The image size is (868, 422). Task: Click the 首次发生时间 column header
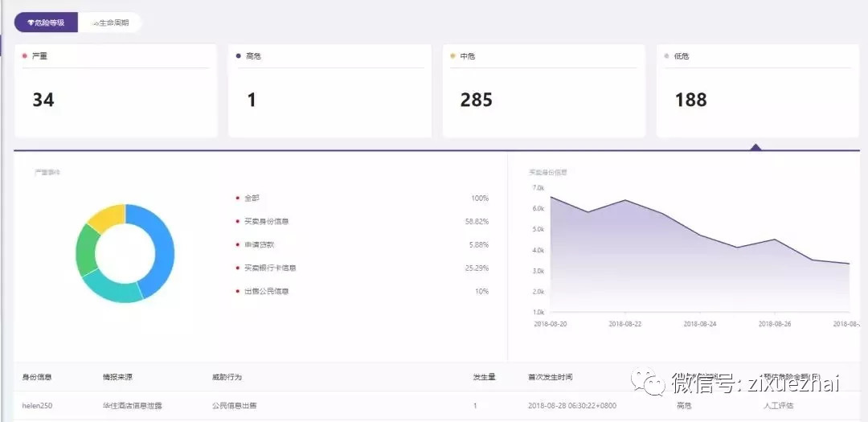click(x=551, y=377)
